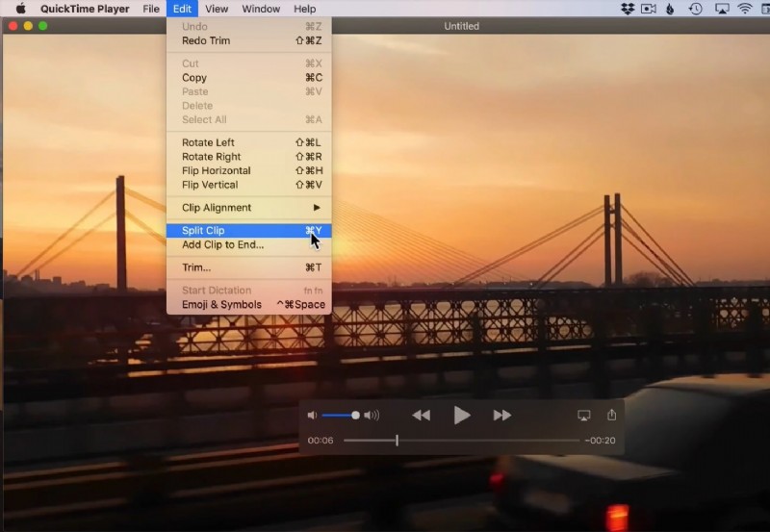Select Rotate Right
The image size is (770, 532).
click(249, 157)
